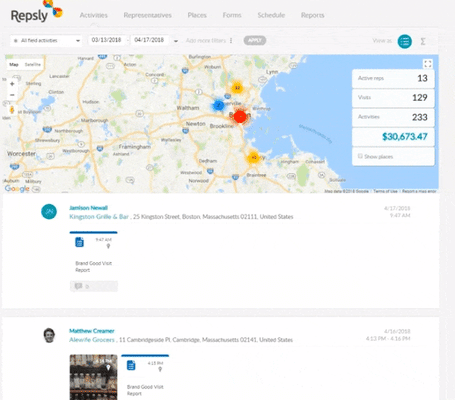
Task: Open the comments icon under Jamison's visit
Action: point(79,286)
